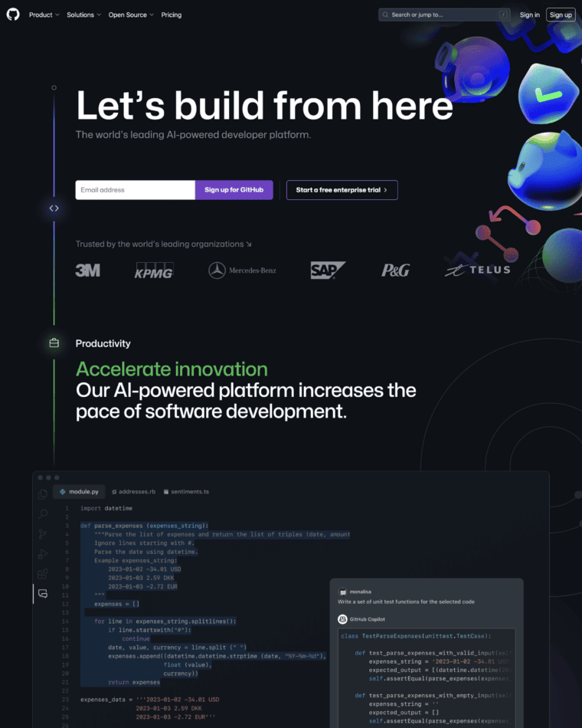Click code line 'import datetime'

106,508
